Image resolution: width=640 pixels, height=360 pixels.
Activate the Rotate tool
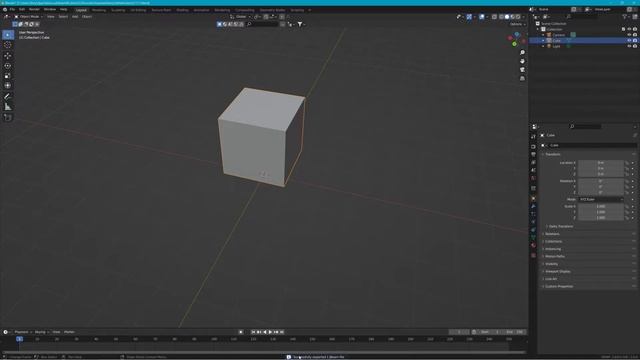click(x=8, y=66)
